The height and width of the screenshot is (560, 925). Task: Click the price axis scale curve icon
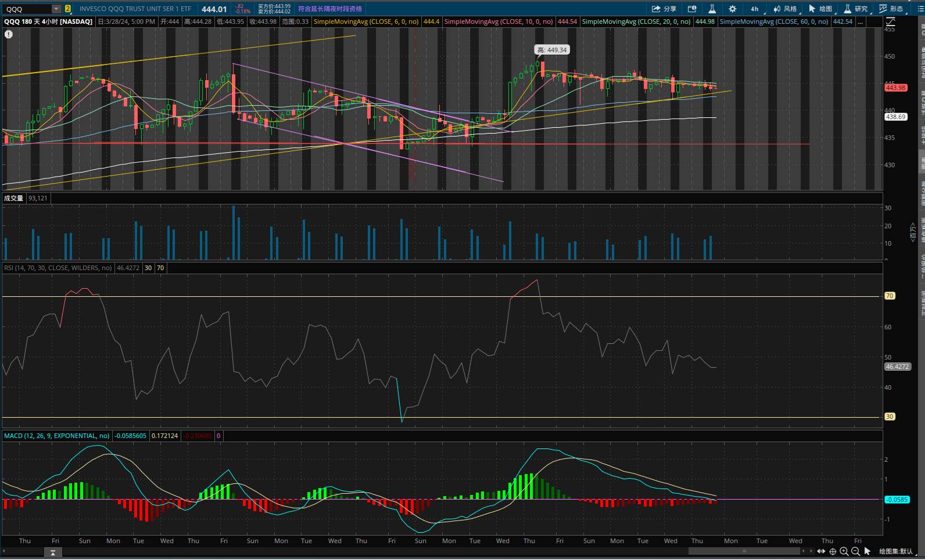(x=891, y=21)
